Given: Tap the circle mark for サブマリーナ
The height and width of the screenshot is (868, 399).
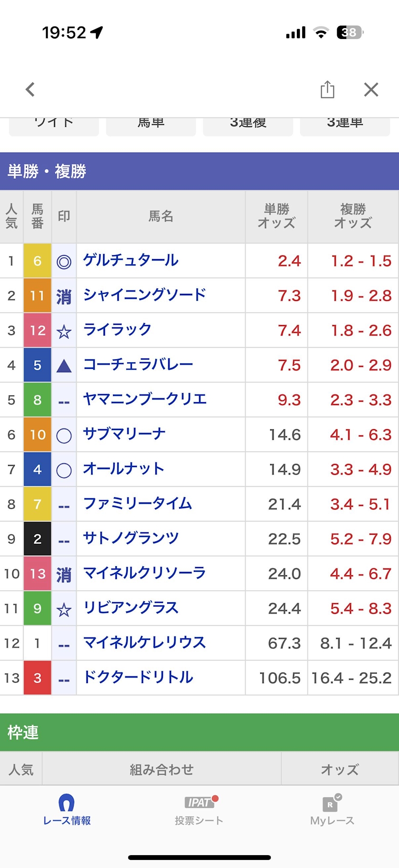Looking at the screenshot, I should 64,435.
